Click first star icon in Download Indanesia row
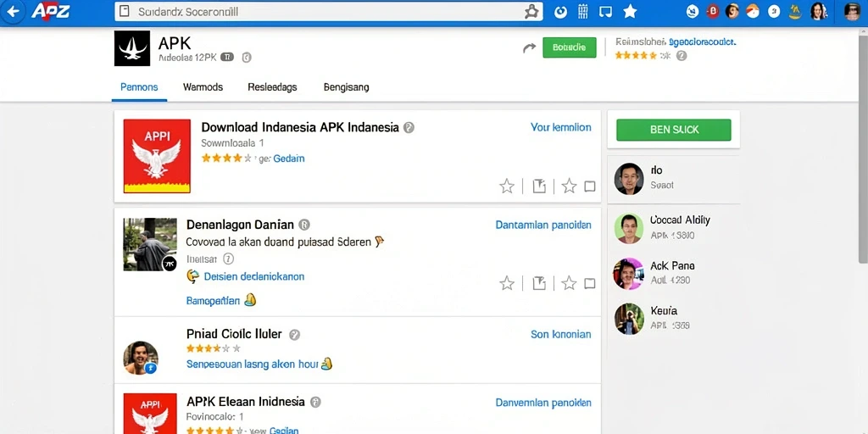The width and height of the screenshot is (868, 434). pyautogui.click(x=507, y=186)
